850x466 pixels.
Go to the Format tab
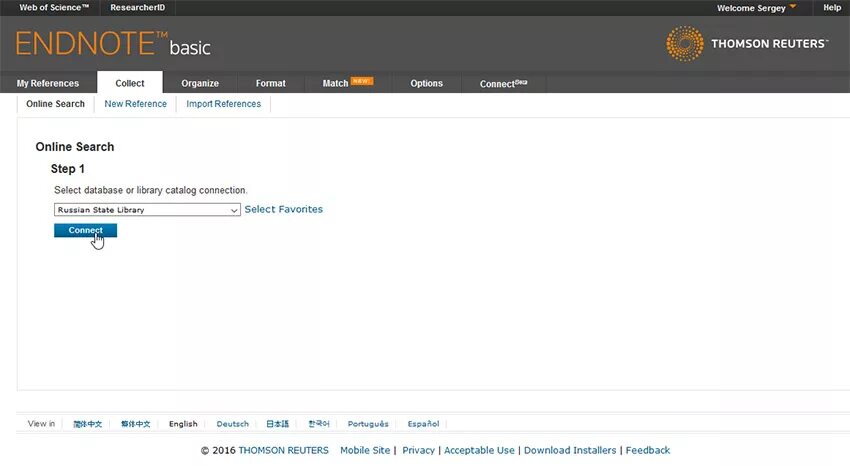[x=271, y=83]
